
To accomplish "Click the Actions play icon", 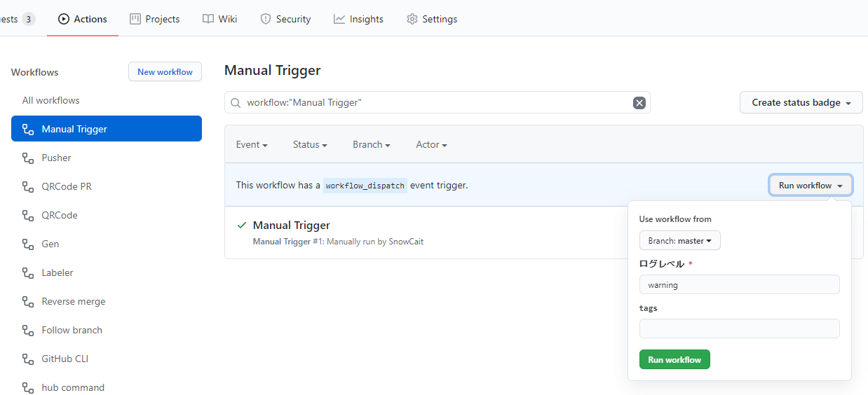I will 64,19.
